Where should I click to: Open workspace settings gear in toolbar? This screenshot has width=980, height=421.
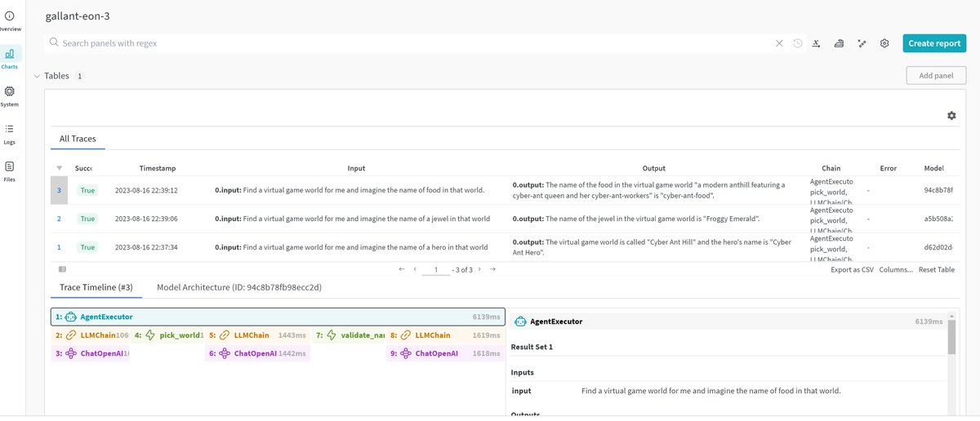(x=884, y=43)
